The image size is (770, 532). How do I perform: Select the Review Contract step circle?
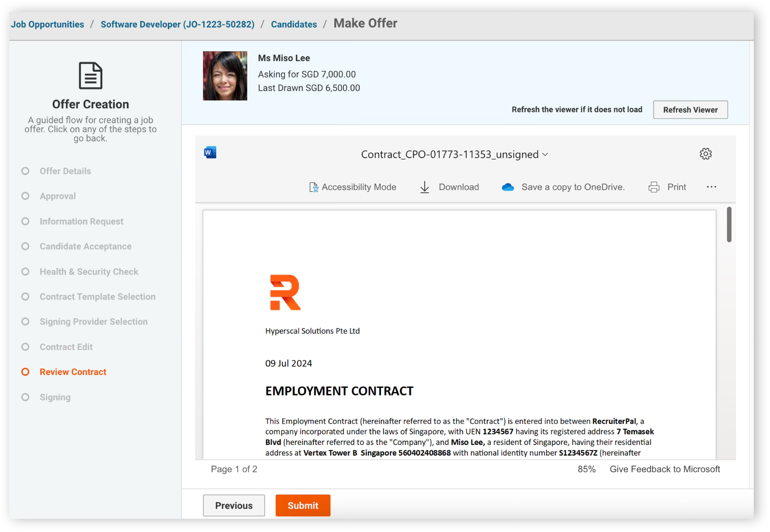pyautogui.click(x=25, y=372)
